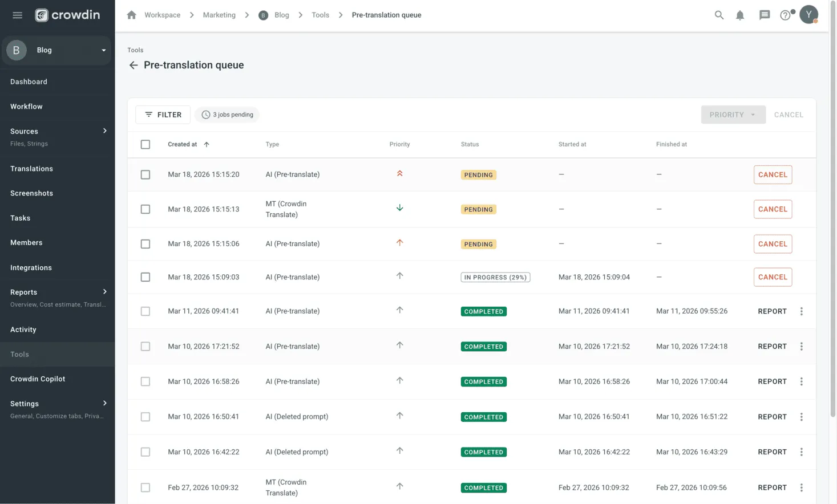Open the hamburger menu icon
The width and height of the screenshot is (837, 504).
pyautogui.click(x=17, y=15)
